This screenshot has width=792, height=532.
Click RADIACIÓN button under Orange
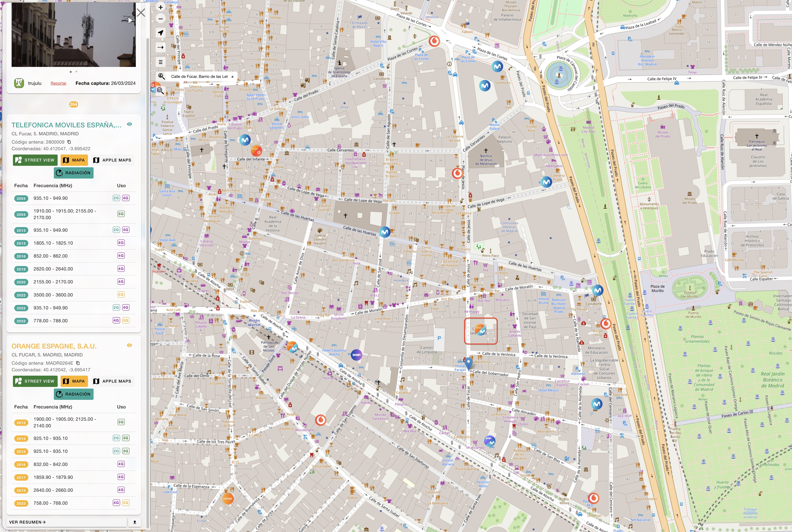[74, 394]
